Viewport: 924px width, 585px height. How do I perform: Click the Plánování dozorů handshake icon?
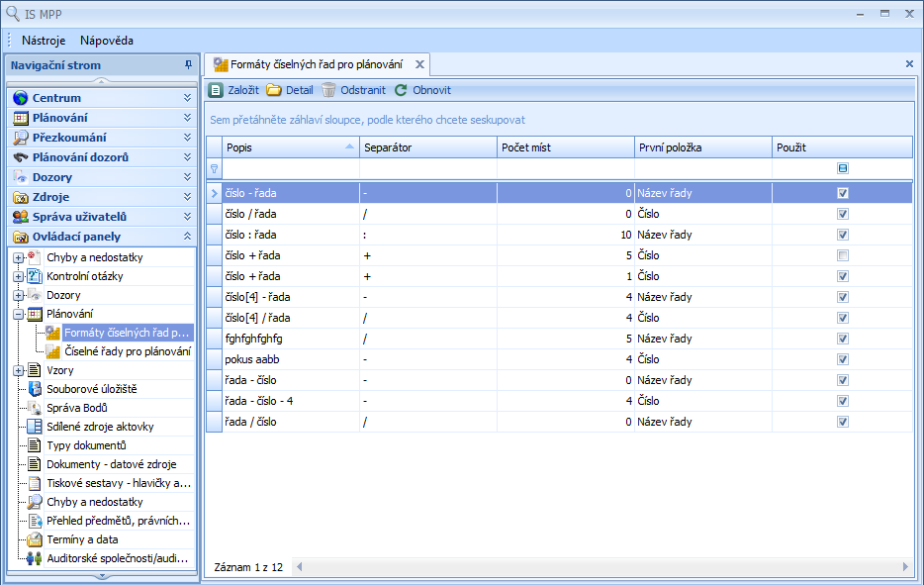coord(21,157)
